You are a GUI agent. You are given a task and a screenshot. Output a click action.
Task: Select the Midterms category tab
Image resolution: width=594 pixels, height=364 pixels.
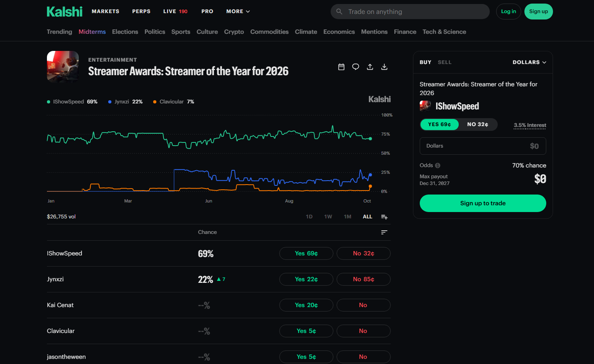pyautogui.click(x=92, y=32)
